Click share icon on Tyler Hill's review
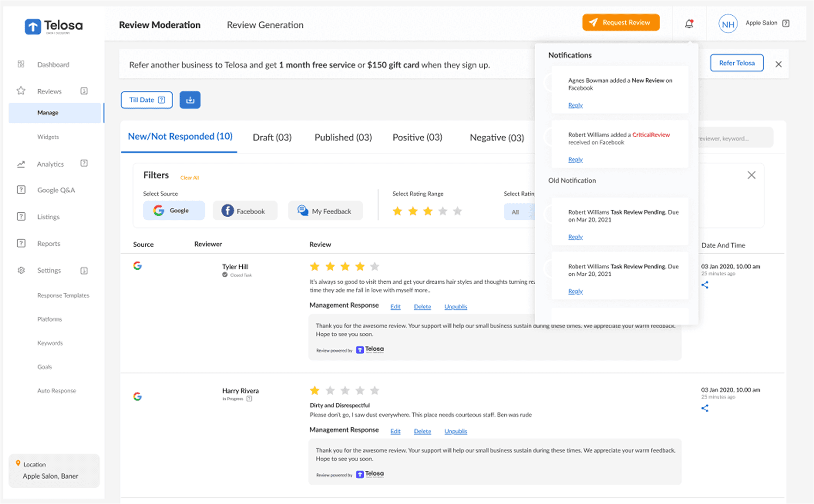This screenshot has height=504, width=814. pos(704,285)
